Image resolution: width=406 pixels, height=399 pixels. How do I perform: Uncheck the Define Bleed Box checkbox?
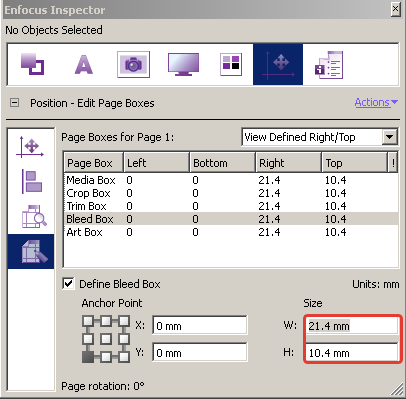(68, 284)
